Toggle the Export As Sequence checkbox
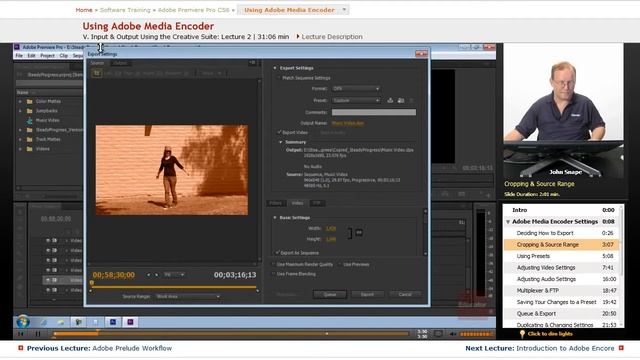Screen dimensions: 640x360 click(x=278, y=253)
